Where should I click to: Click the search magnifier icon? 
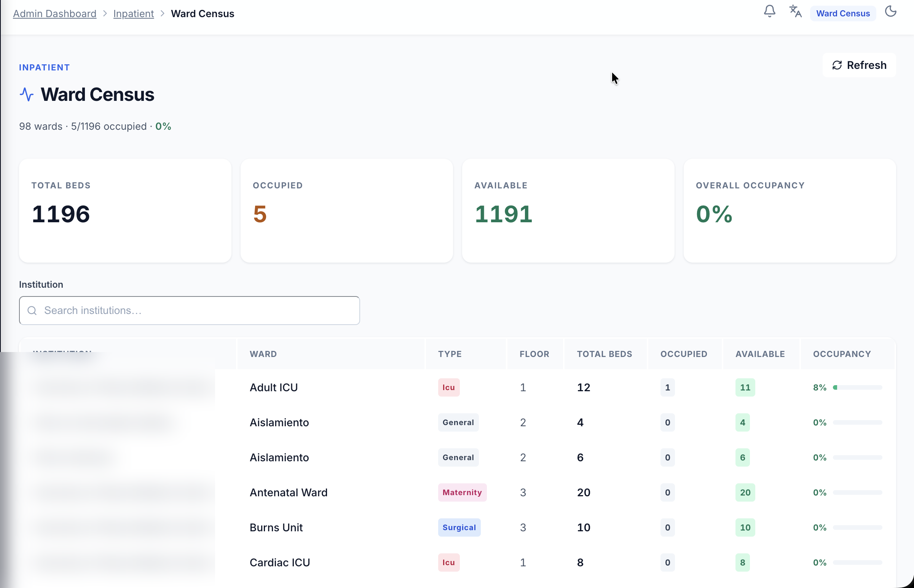pos(32,311)
